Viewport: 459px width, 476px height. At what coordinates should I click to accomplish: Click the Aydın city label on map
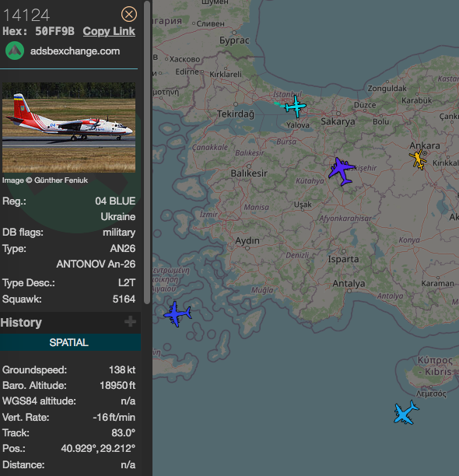247,241
